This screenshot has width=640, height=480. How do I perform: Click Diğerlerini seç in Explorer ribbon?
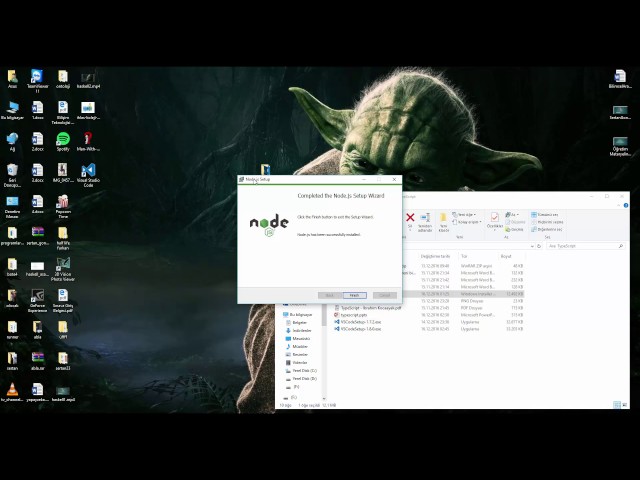point(547,229)
